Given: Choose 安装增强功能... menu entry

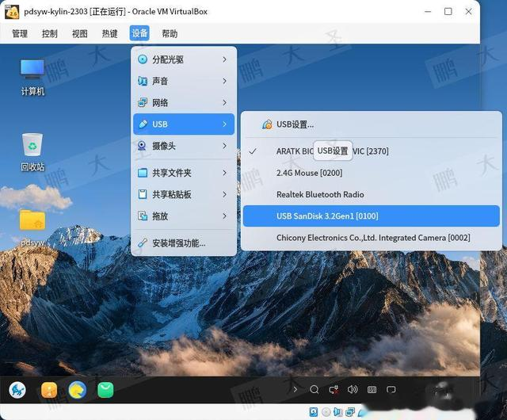Looking at the screenshot, I should click(x=184, y=243).
